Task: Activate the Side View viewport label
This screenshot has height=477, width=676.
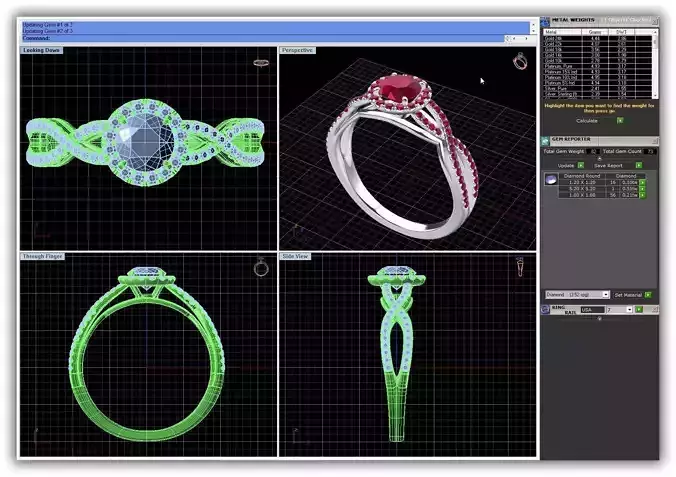Action: pyautogui.click(x=295, y=256)
